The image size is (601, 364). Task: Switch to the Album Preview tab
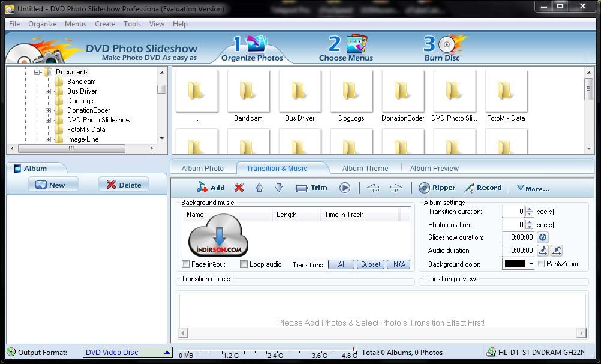pos(434,168)
